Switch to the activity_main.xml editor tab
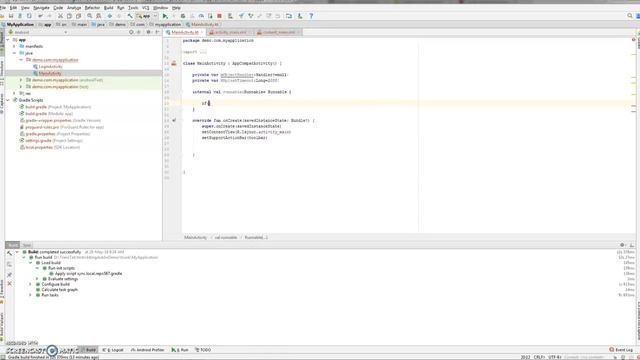This screenshot has width=640, height=360. pos(231,32)
